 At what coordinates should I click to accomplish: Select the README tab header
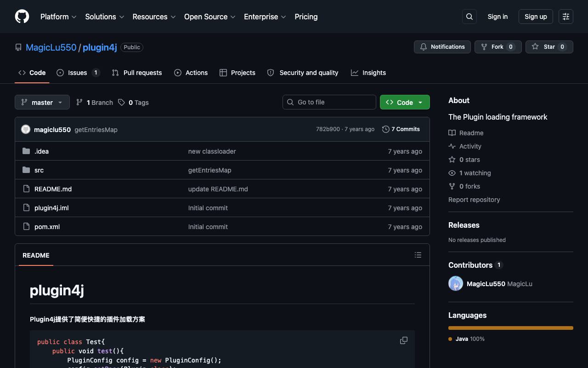point(36,255)
